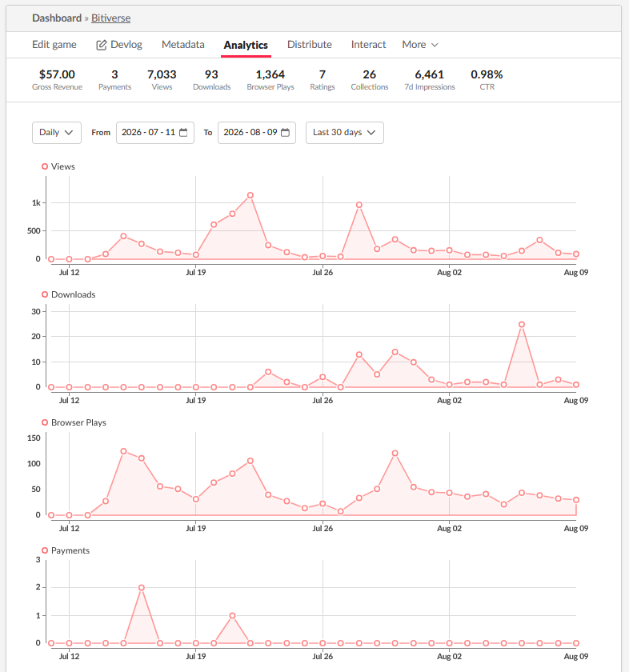
Task: Click the Browser Plays legend circle marker
Action: [x=45, y=422]
